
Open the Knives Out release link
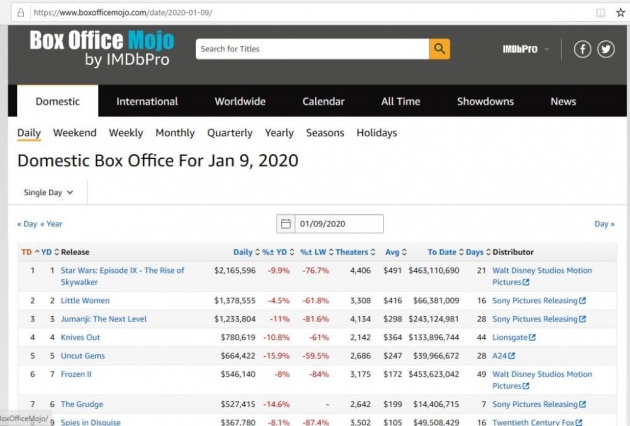(80, 338)
